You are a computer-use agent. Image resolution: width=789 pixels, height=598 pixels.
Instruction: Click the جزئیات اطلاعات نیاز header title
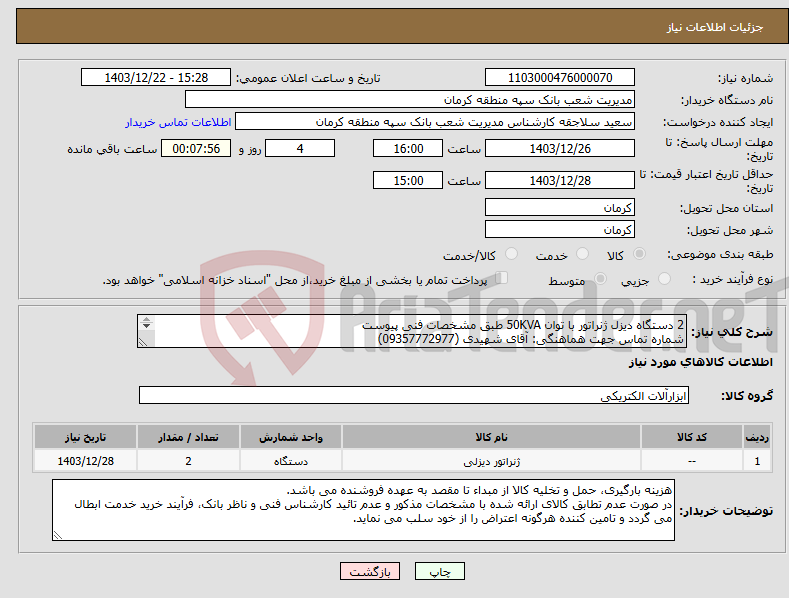pyautogui.click(x=715, y=27)
